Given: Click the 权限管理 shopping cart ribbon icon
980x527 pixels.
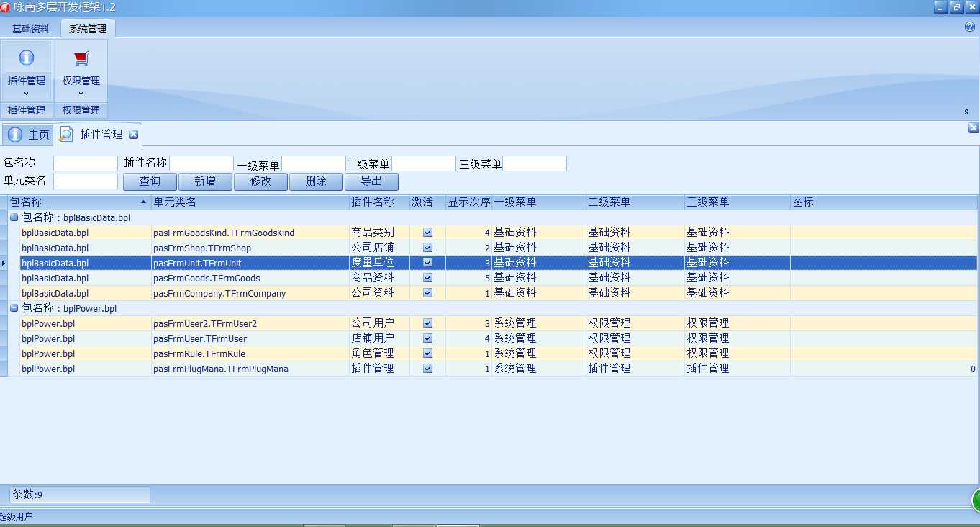Looking at the screenshot, I should coord(81,58).
